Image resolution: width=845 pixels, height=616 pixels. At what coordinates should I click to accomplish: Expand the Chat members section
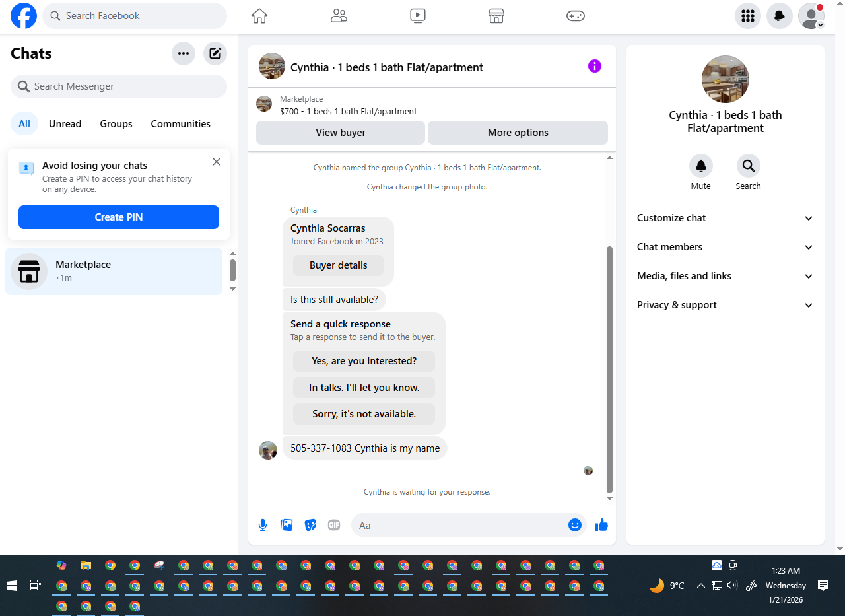pyautogui.click(x=726, y=247)
